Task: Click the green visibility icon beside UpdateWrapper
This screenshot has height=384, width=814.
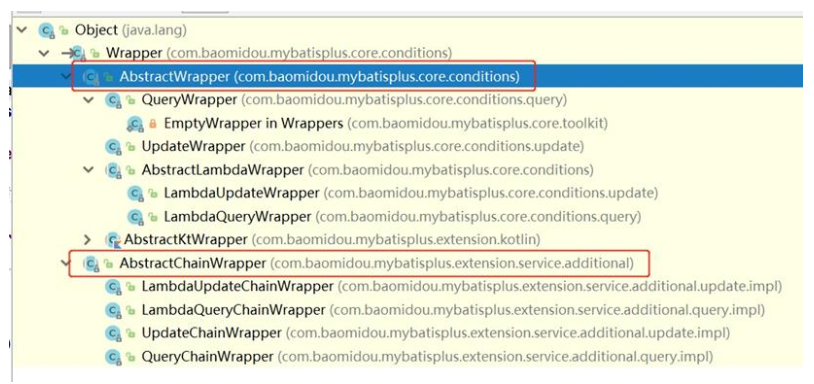Action: tap(130, 147)
